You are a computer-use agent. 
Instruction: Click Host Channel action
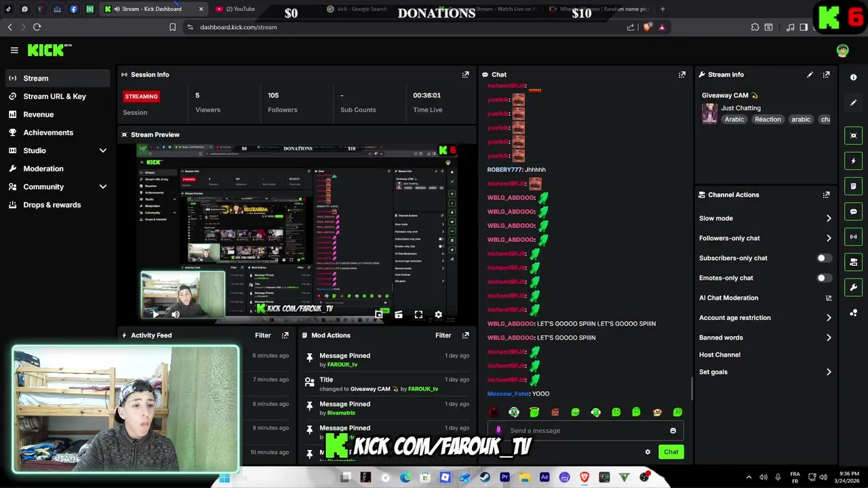point(719,354)
